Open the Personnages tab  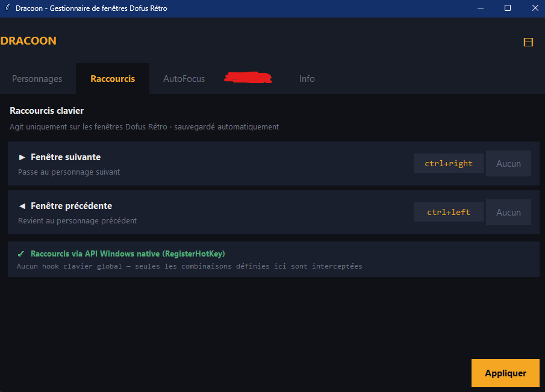(37, 79)
